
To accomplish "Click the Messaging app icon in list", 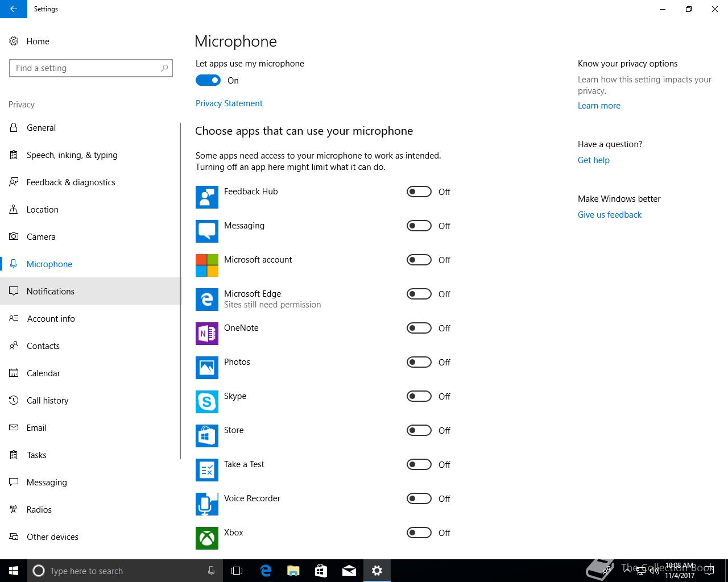I will coord(207,231).
